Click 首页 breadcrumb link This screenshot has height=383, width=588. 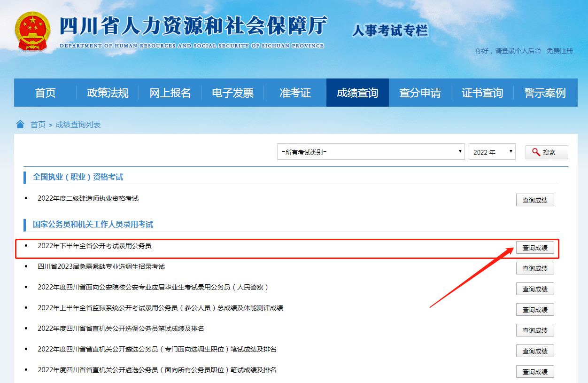38,125
